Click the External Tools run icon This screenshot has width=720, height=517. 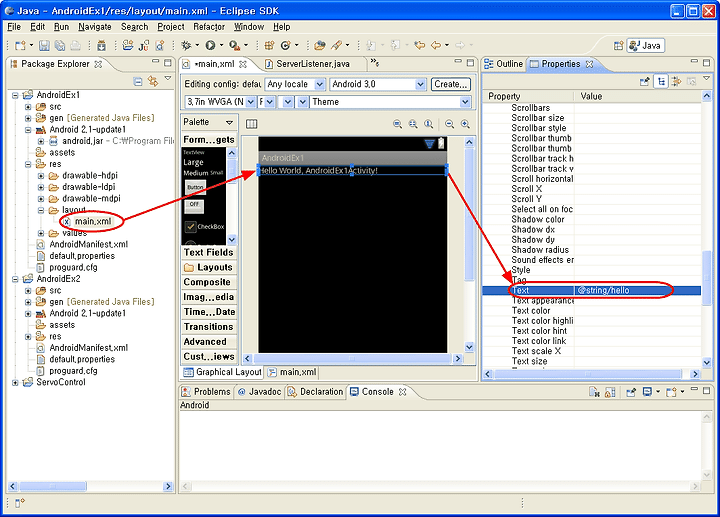[235, 45]
